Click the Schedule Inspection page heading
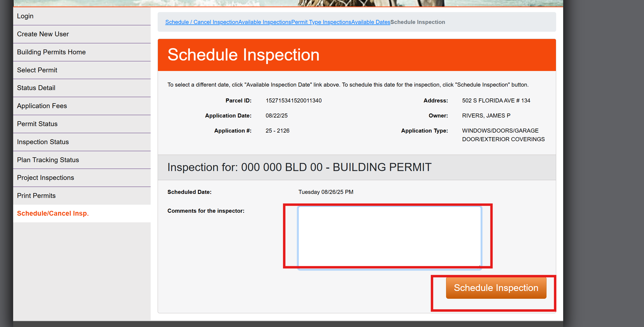The width and height of the screenshot is (644, 327). 243,55
